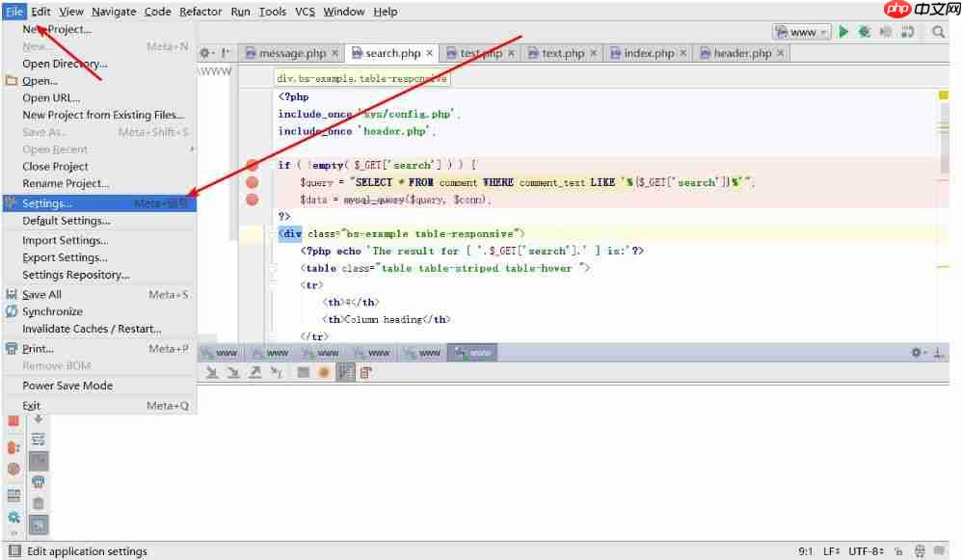
Task: Start debugging with the green bug icon
Action: coord(865,32)
